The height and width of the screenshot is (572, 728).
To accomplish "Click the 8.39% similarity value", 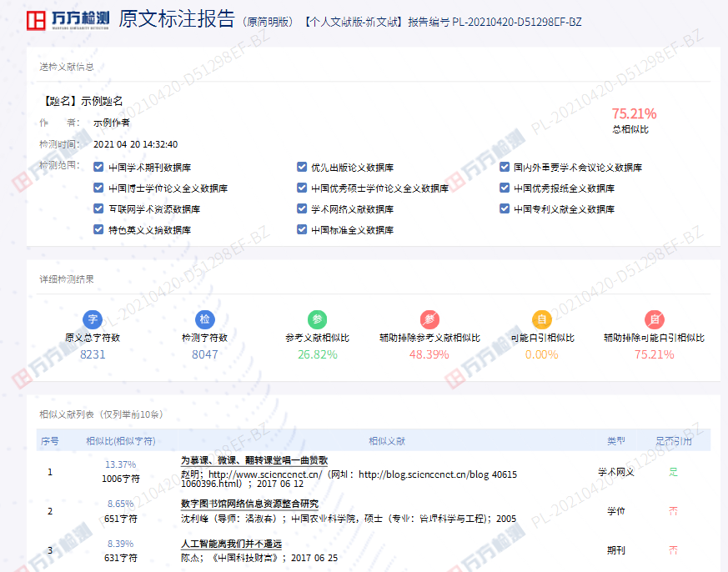I will [121, 544].
